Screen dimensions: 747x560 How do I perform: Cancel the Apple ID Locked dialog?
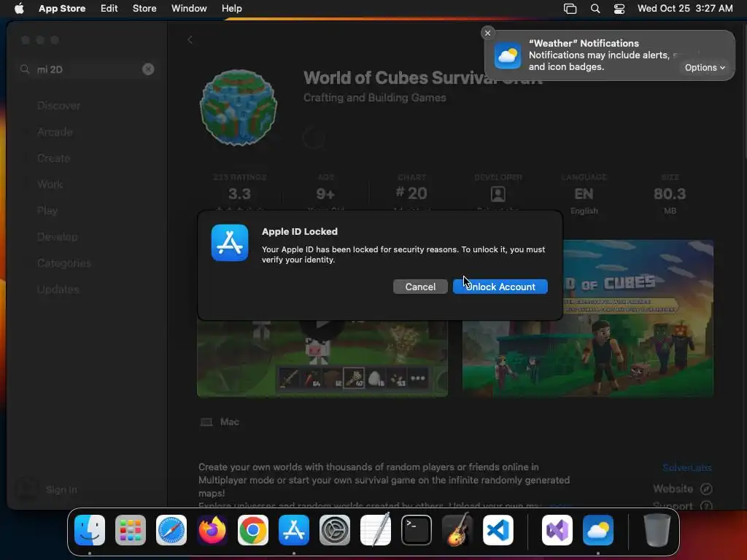click(x=420, y=287)
